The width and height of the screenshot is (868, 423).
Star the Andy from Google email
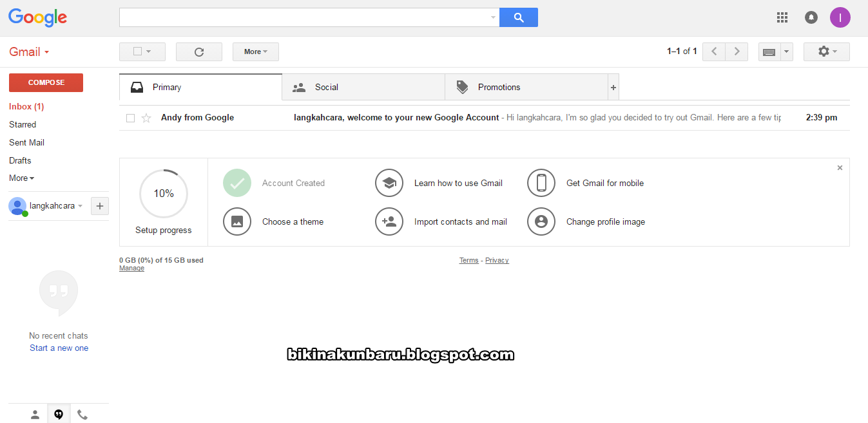146,118
